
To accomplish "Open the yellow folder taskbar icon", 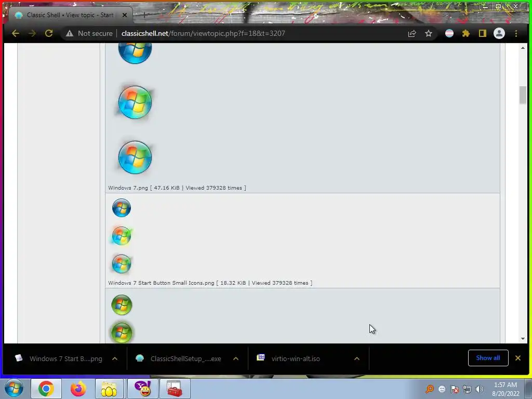I will [x=109, y=389].
